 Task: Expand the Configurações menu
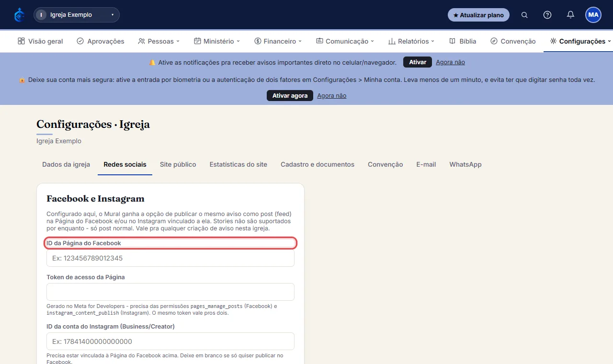pos(580,41)
